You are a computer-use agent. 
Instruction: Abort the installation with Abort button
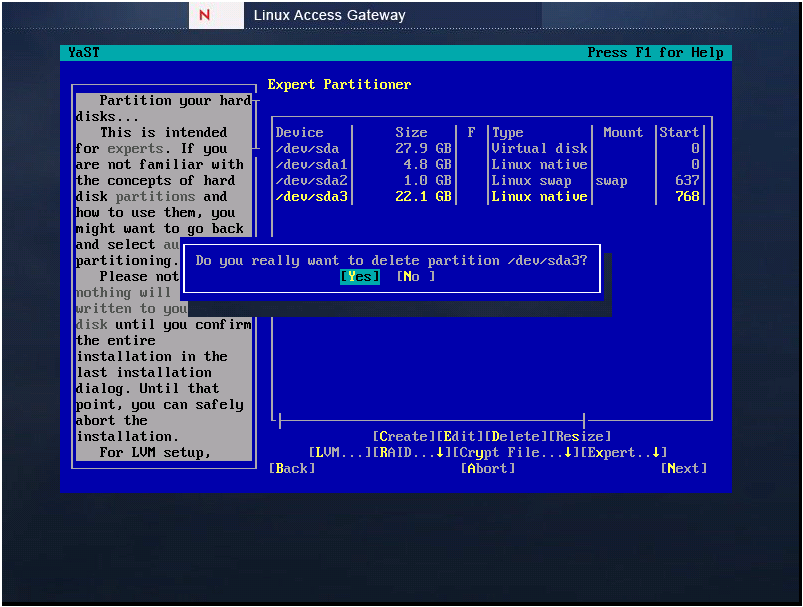(x=488, y=469)
